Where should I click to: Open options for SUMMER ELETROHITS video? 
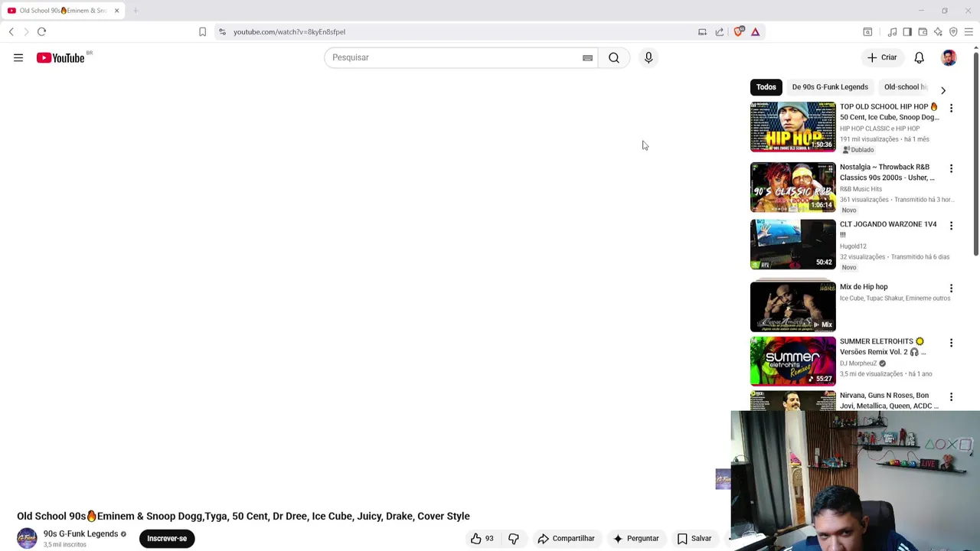click(x=951, y=343)
